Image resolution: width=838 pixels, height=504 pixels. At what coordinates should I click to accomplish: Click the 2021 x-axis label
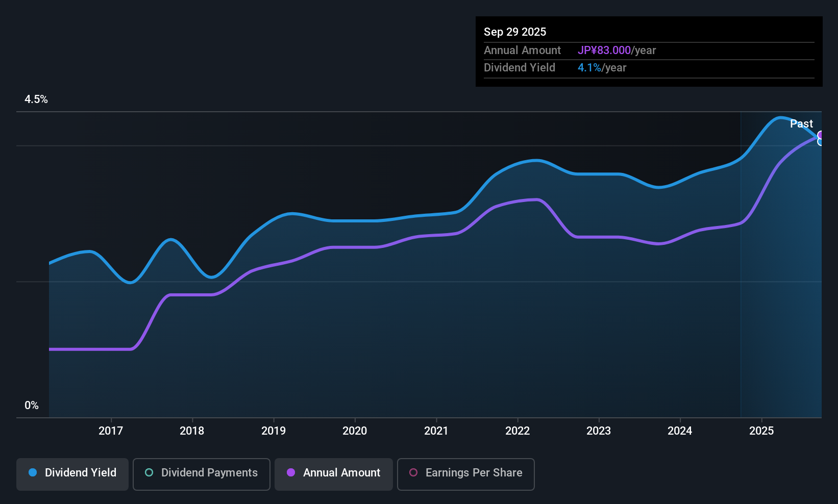tap(436, 431)
